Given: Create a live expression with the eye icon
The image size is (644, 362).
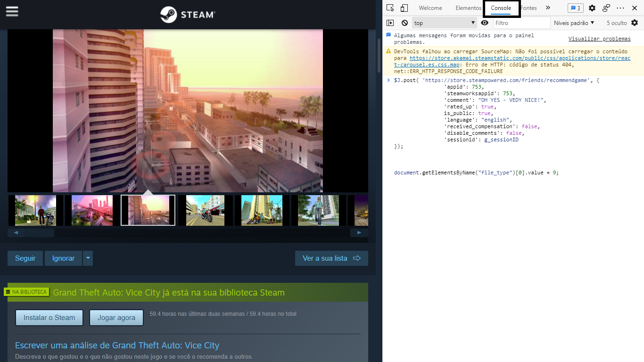Looking at the screenshot, I should (x=485, y=23).
